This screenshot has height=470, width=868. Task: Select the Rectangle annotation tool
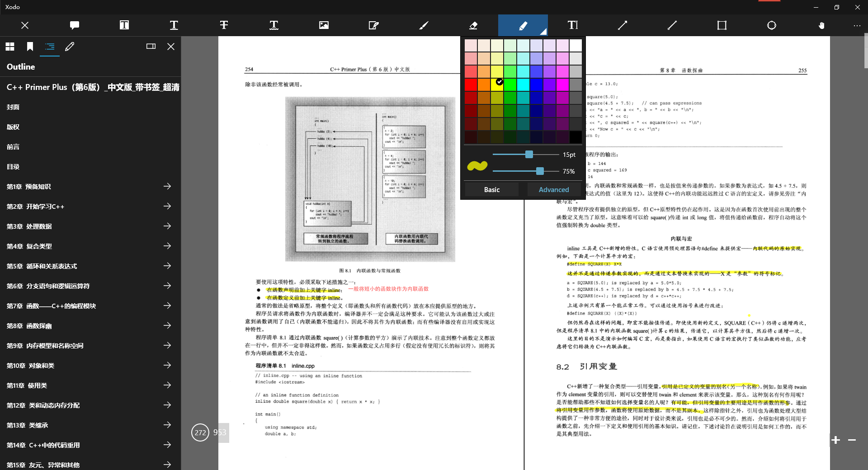[721, 25]
